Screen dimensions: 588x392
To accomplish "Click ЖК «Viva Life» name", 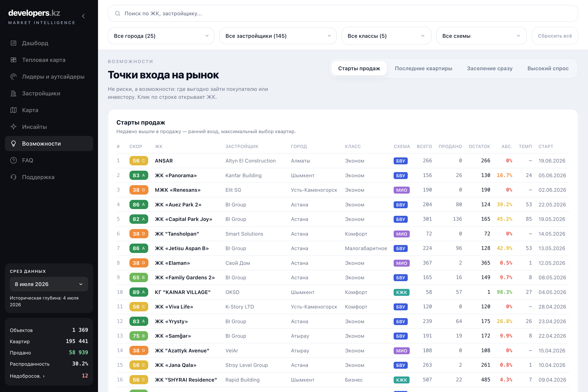I will tap(174, 307).
